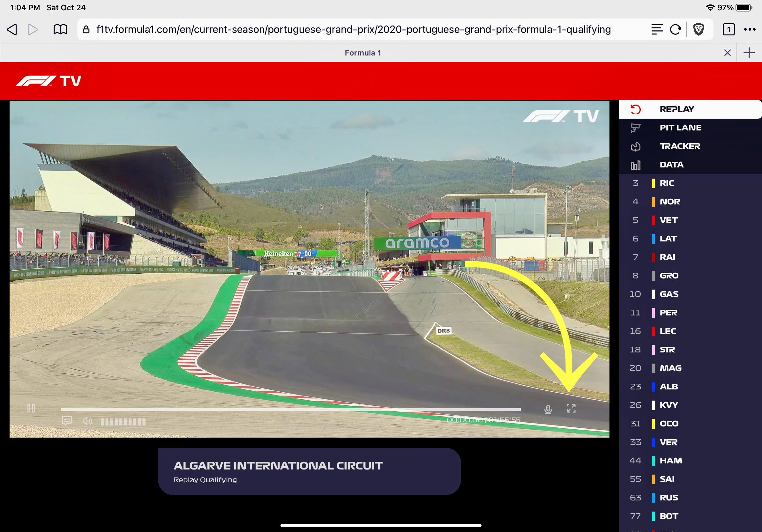The height and width of the screenshot is (532, 762).
Task: Select PER onboard camera
Action: (x=690, y=313)
